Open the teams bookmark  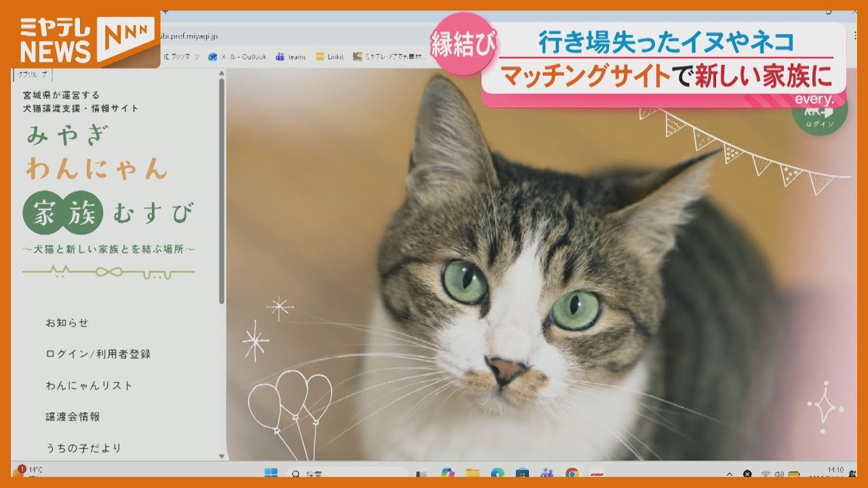tap(291, 57)
